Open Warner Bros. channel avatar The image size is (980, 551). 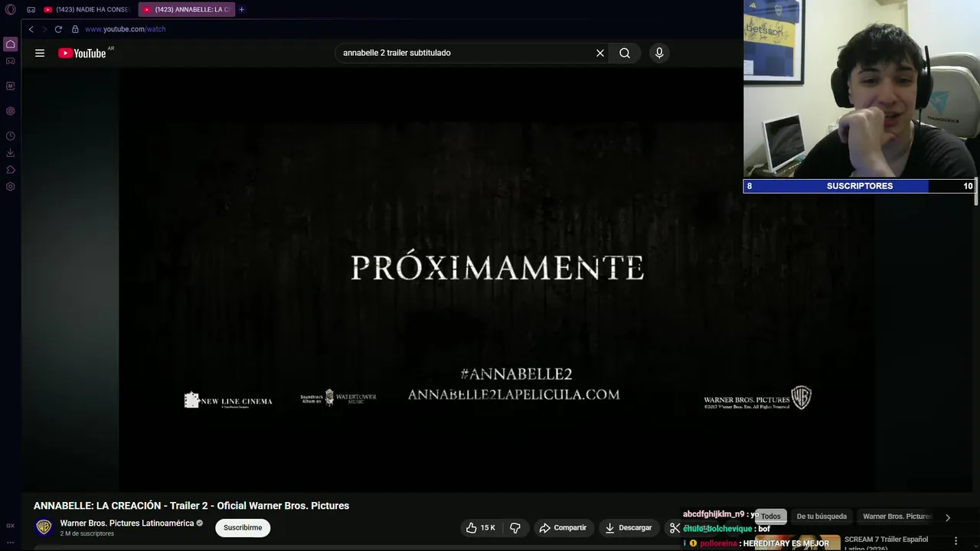[44, 527]
